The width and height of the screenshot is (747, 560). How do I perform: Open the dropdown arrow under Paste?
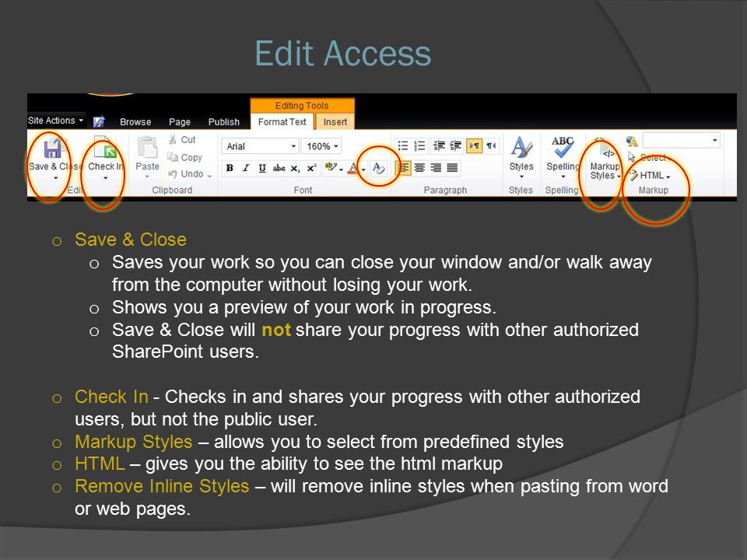coord(147,177)
